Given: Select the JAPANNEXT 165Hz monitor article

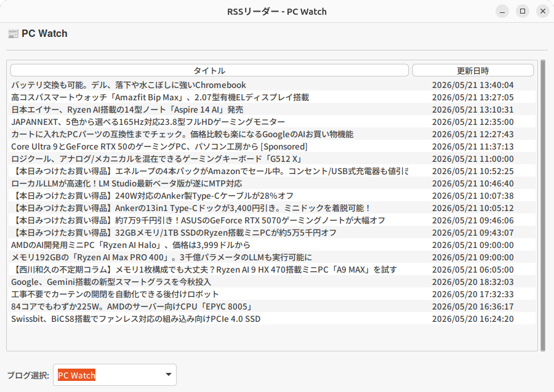Looking at the screenshot, I should coord(272,122).
